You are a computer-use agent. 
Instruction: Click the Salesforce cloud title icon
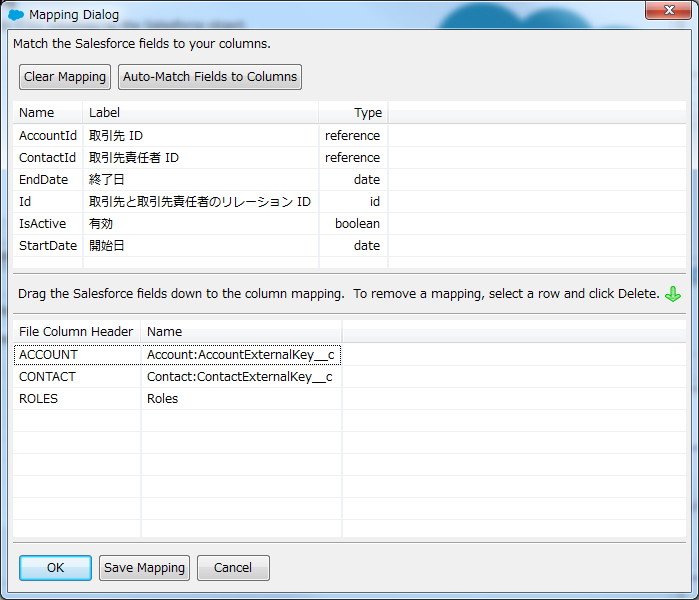coord(16,15)
